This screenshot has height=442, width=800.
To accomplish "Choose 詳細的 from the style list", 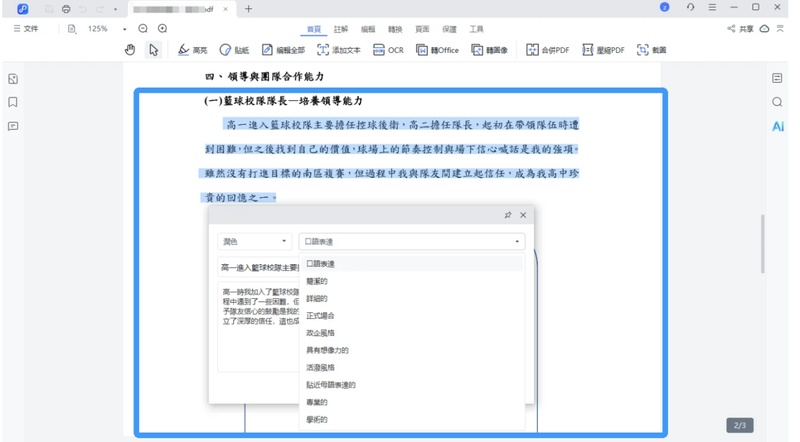I will click(x=413, y=299).
